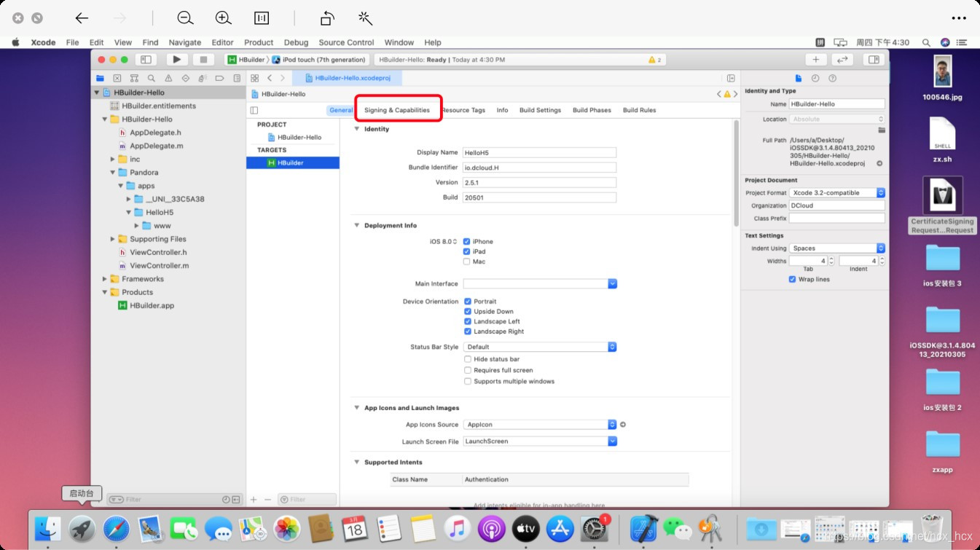Click the Library plus button
The image size is (980, 550).
(816, 60)
